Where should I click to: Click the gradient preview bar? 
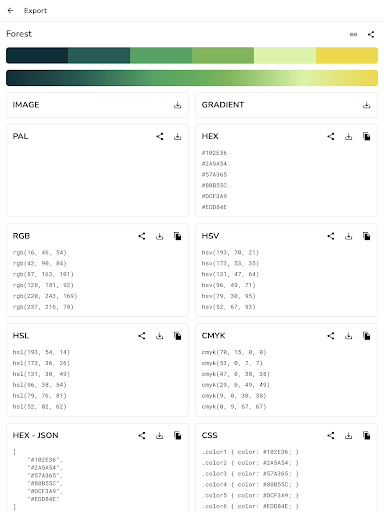(192, 78)
